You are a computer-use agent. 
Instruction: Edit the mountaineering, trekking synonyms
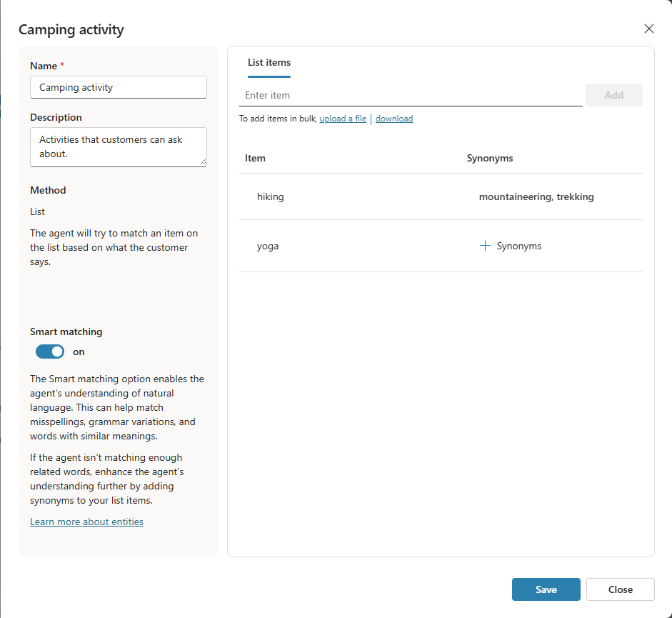click(x=536, y=196)
